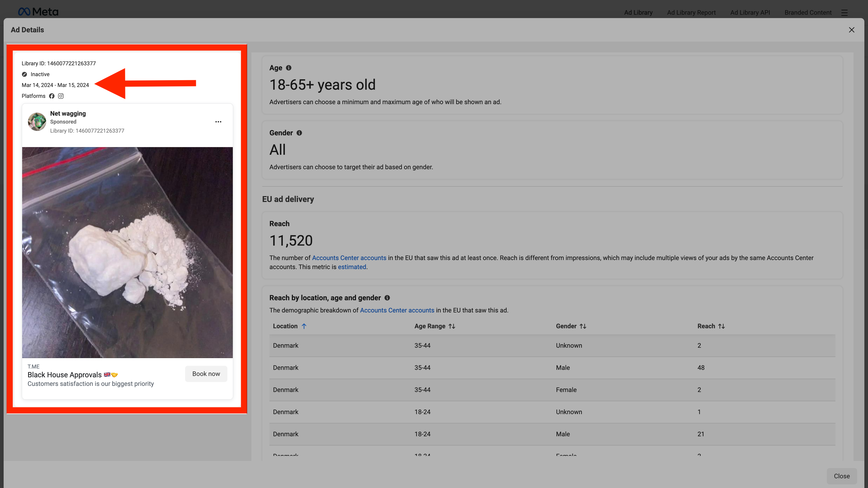
Task: Click info icon beside Reach by location heading
Action: [387, 298]
